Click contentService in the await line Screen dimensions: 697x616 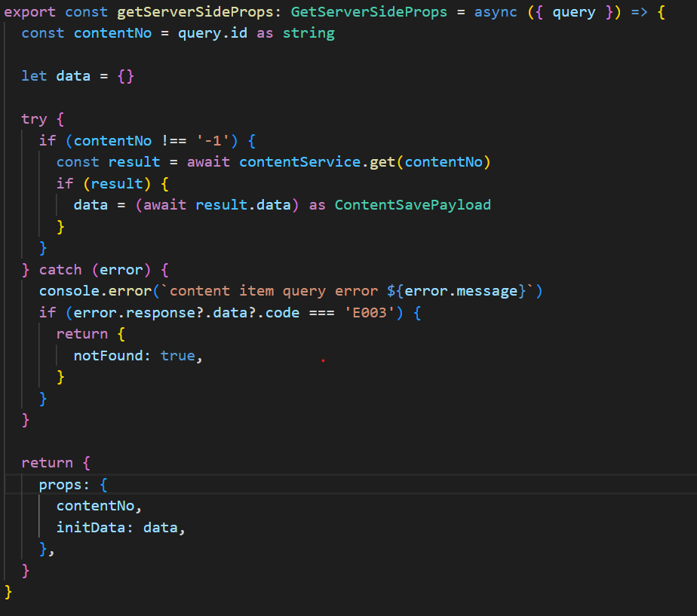pos(299,162)
